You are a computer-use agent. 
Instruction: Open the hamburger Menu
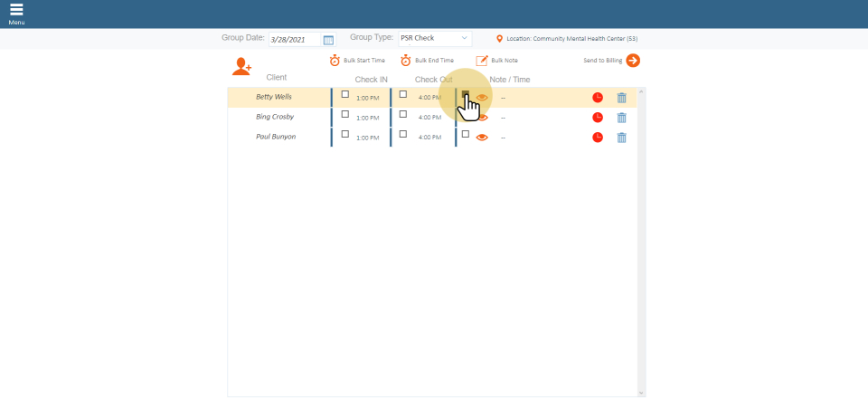point(16,13)
